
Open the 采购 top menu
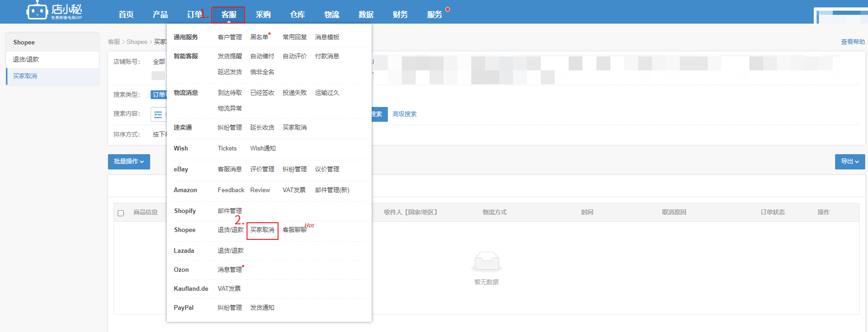tap(263, 15)
